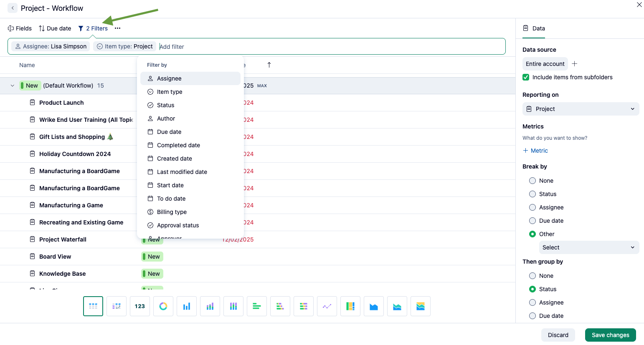Select the 100% stacked horizontal bar chart
Screen dimensions: 644x345
[304, 306]
